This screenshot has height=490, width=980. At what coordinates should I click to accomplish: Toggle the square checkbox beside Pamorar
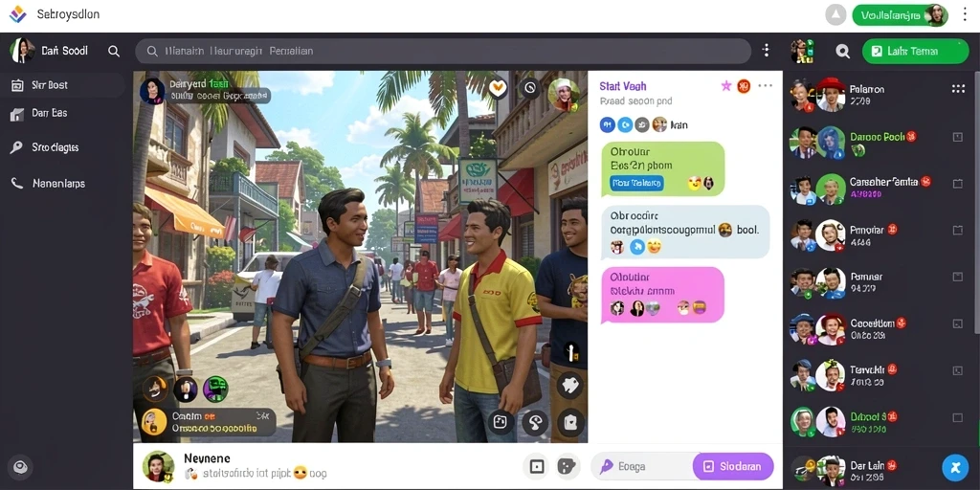pos(957,230)
